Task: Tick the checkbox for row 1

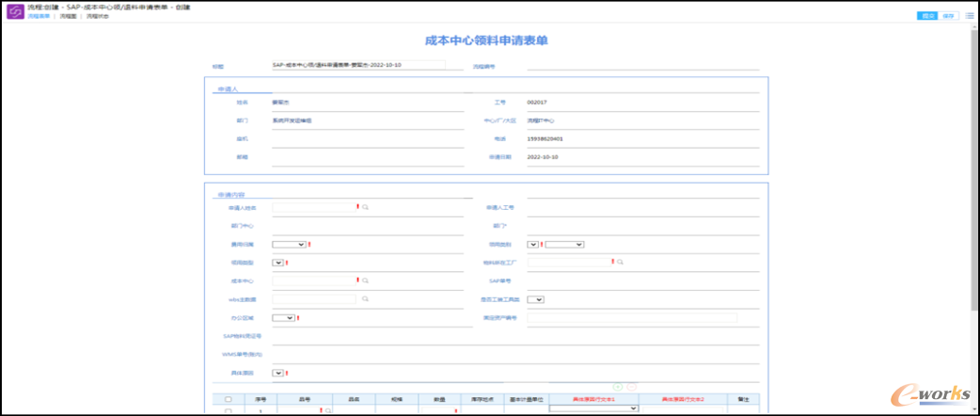Action: [x=229, y=411]
